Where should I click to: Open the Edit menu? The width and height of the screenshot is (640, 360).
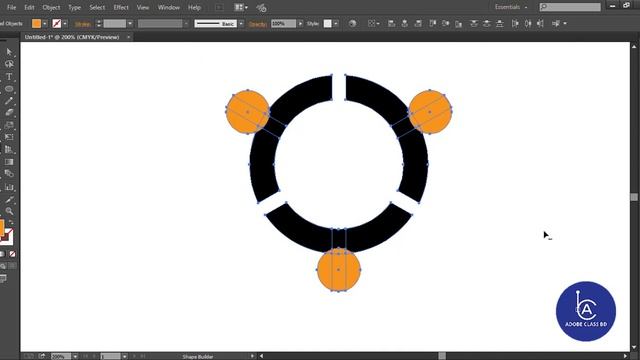(29, 7)
